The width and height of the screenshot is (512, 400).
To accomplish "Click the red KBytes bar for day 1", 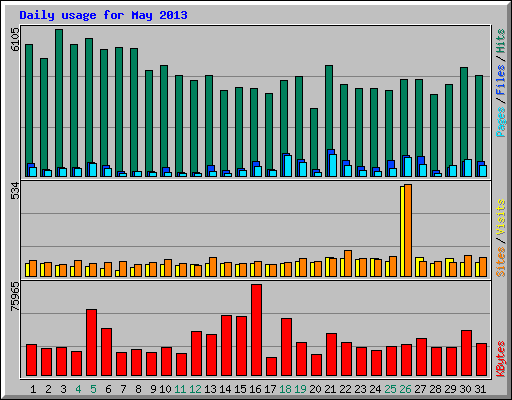I will coord(32,360).
